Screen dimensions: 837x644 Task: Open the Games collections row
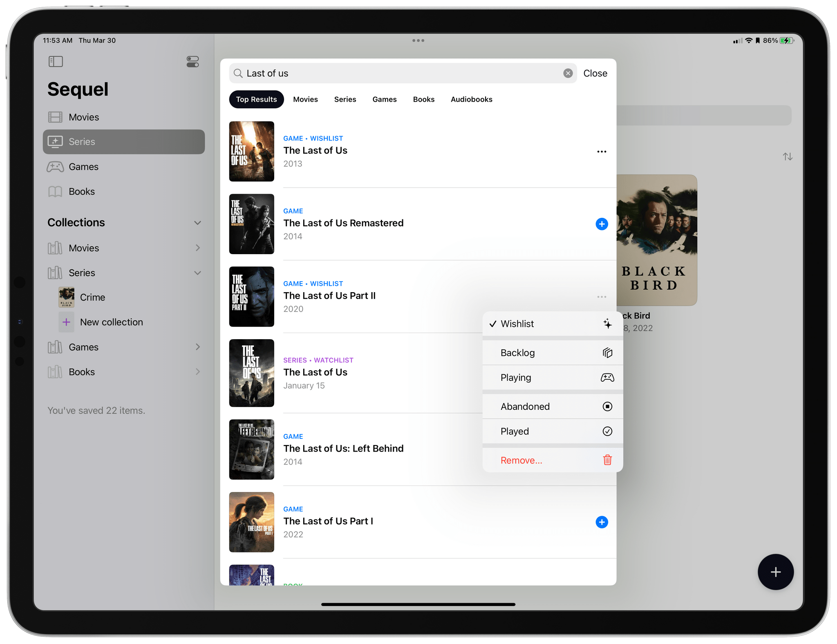(124, 347)
